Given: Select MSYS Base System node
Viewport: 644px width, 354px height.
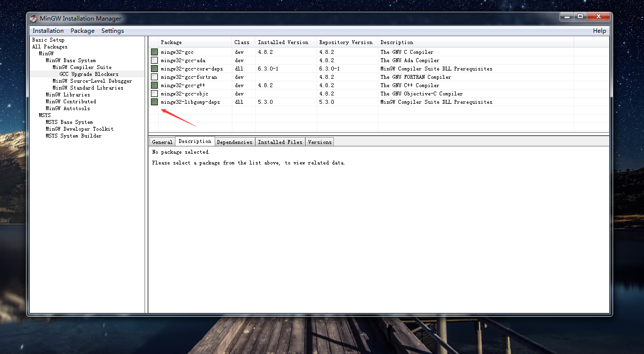Looking at the screenshot, I should tap(69, 122).
